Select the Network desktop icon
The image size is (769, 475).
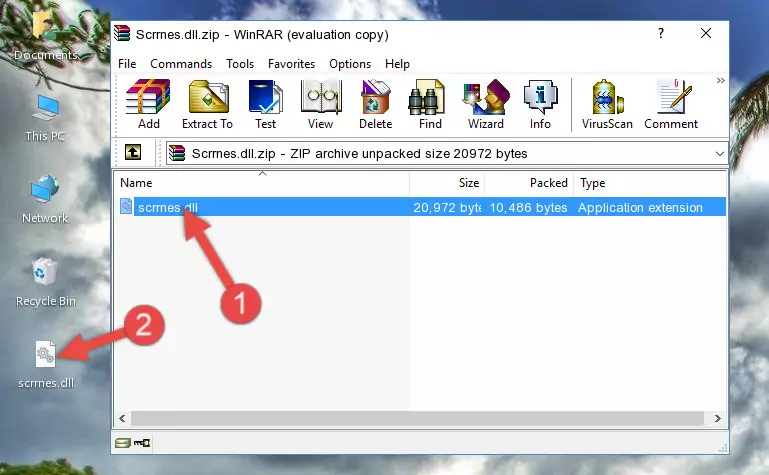pyautogui.click(x=45, y=199)
